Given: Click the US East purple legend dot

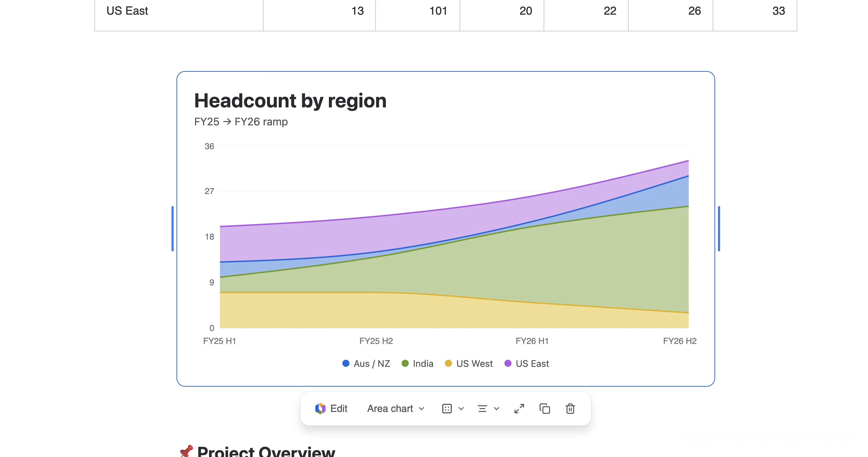Looking at the screenshot, I should point(508,363).
